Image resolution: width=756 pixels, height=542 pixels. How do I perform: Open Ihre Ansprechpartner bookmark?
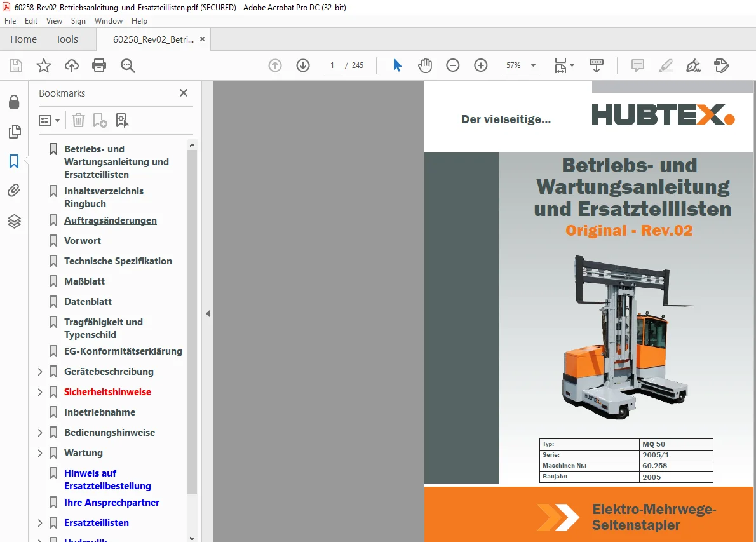(112, 503)
